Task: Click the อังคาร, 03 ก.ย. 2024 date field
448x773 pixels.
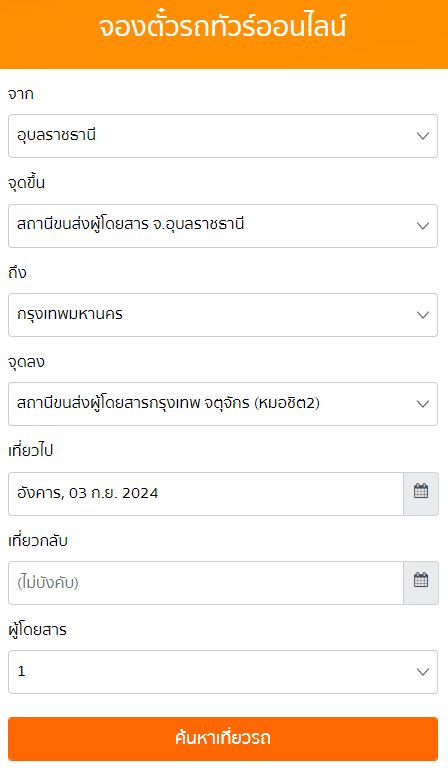Action: tap(206, 493)
